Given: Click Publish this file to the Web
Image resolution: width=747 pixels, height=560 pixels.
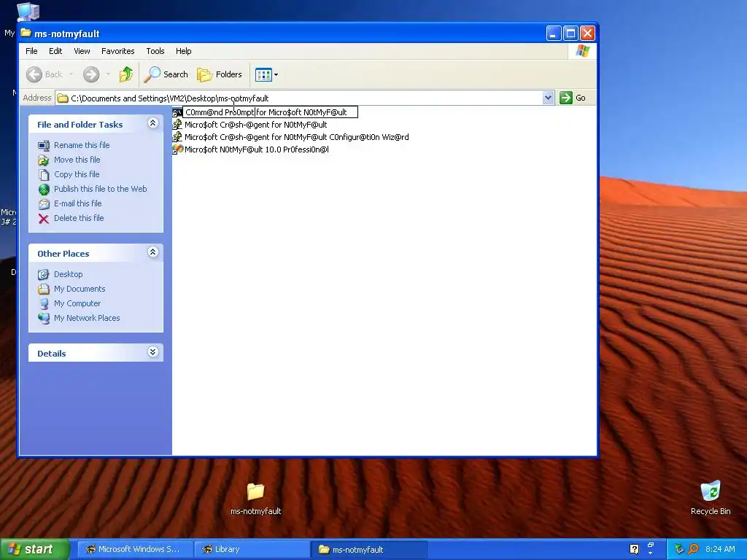Looking at the screenshot, I should point(100,189).
